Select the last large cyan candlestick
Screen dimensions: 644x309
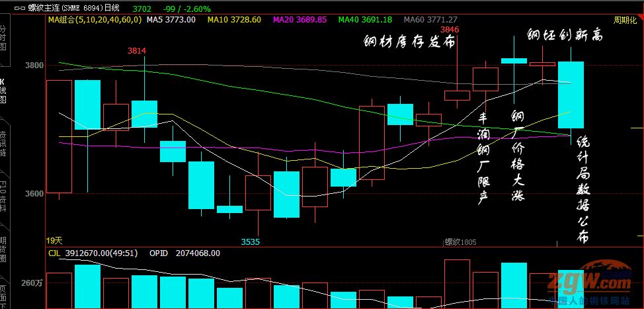(571, 95)
